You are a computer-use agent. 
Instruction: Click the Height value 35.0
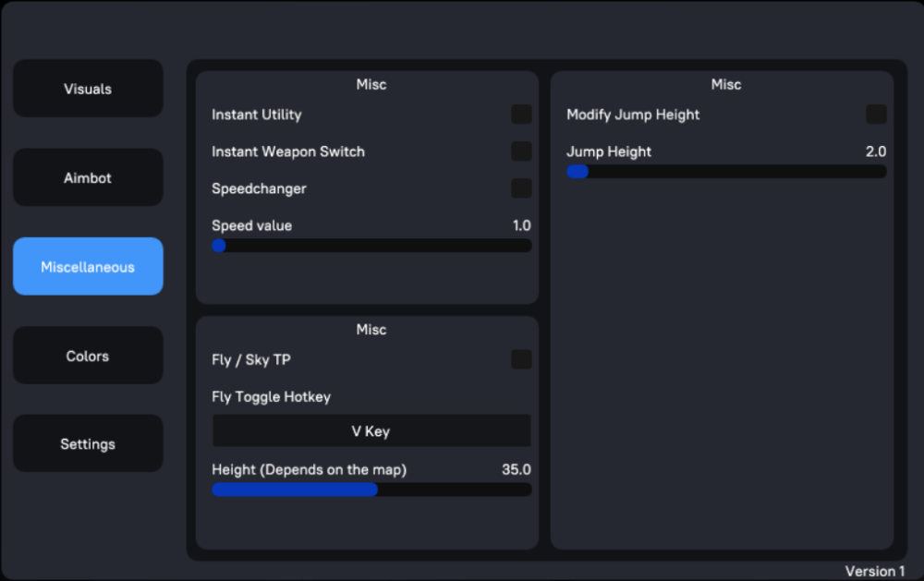516,469
